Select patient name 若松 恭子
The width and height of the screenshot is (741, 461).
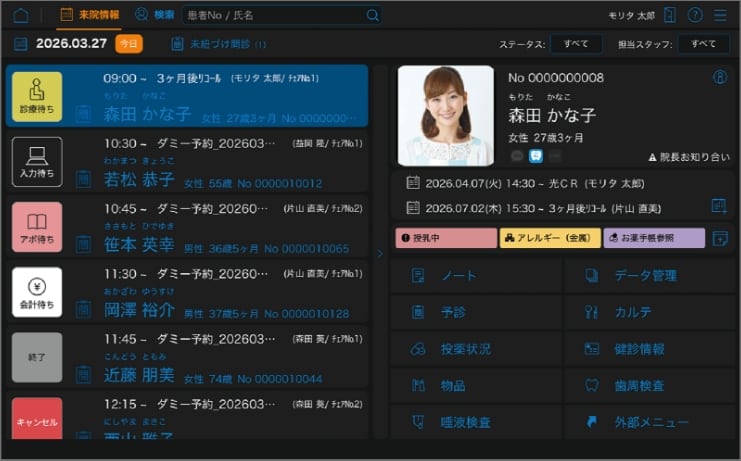[x=139, y=179]
